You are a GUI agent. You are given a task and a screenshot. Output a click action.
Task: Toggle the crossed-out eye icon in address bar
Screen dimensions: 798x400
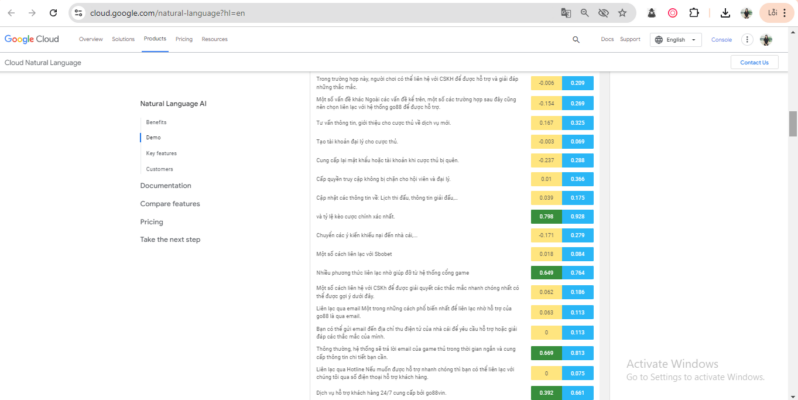pos(603,13)
